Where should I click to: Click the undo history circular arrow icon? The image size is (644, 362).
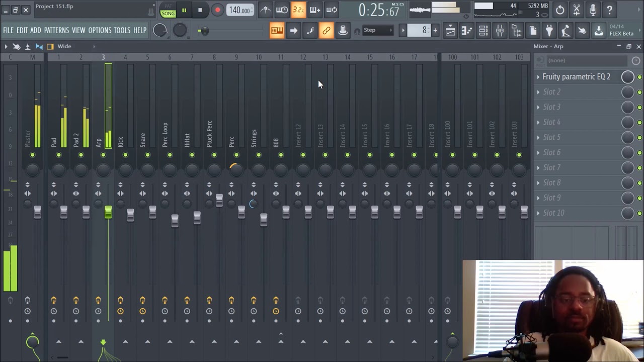pos(560,10)
